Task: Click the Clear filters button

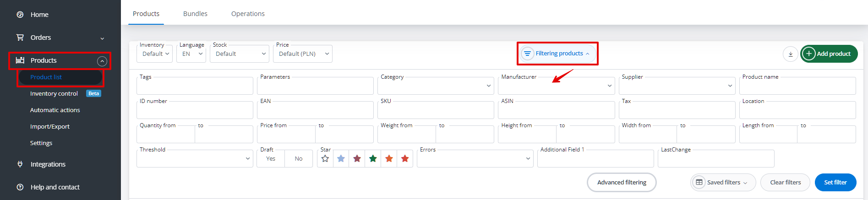Action: [785, 182]
